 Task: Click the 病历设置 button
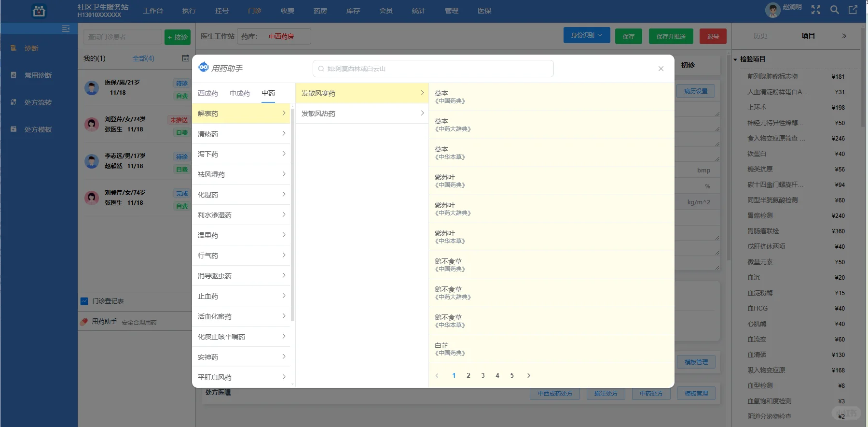(696, 91)
